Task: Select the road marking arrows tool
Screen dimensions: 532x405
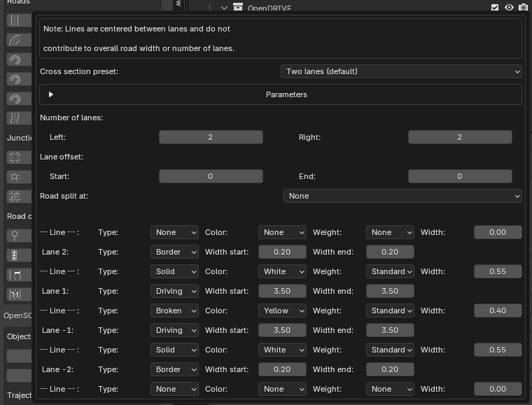Action: click(19, 294)
